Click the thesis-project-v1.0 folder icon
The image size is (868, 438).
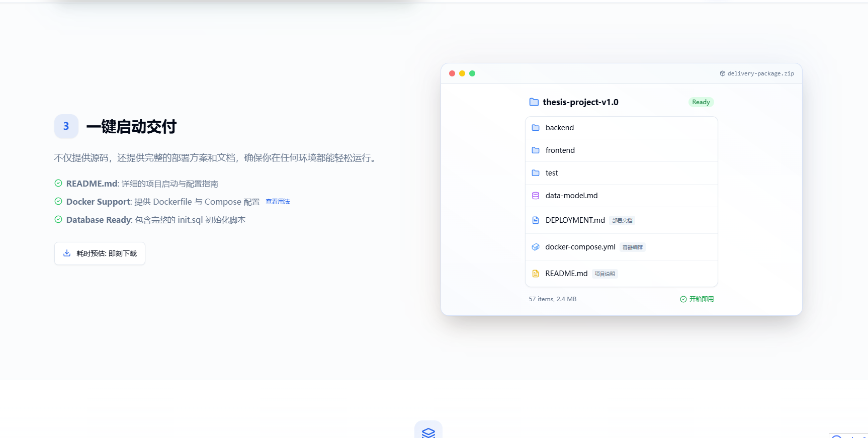click(534, 102)
